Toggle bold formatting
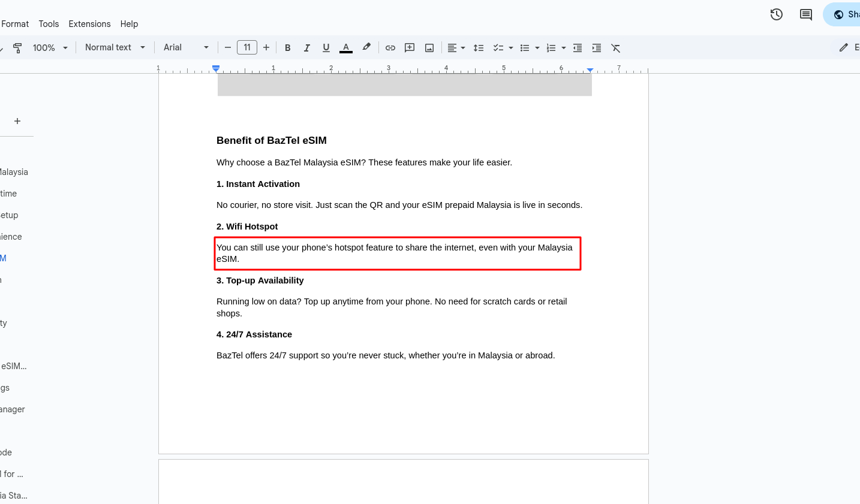860x504 pixels. pyautogui.click(x=288, y=48)
